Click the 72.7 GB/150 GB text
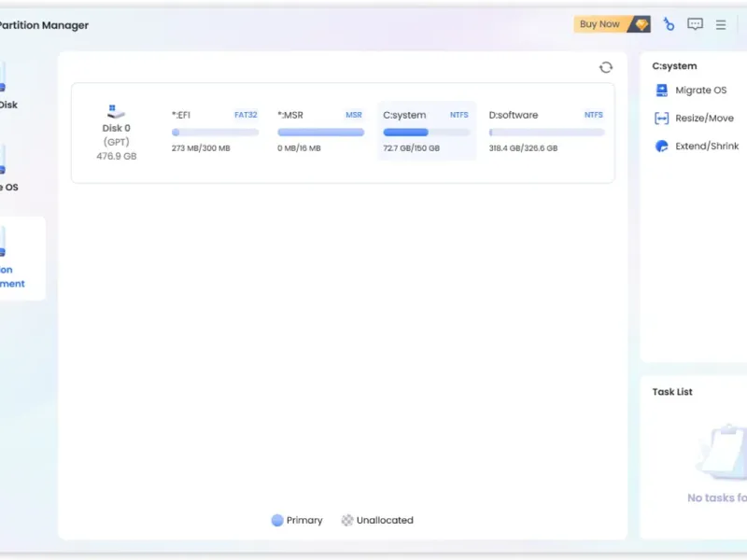The image size is (747, 560). coord(411,148)
